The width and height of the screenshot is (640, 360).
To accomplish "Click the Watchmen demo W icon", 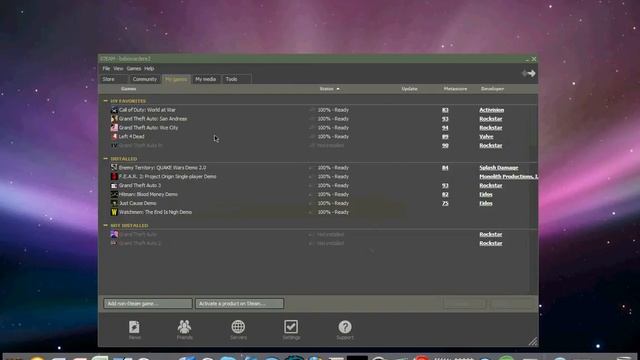I will point(114,212).
